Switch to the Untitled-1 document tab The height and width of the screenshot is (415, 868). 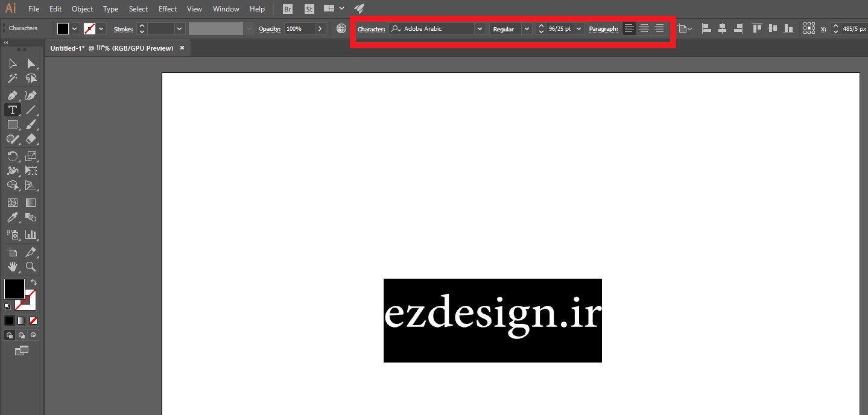pyautogui.click(x=112, y=48)
